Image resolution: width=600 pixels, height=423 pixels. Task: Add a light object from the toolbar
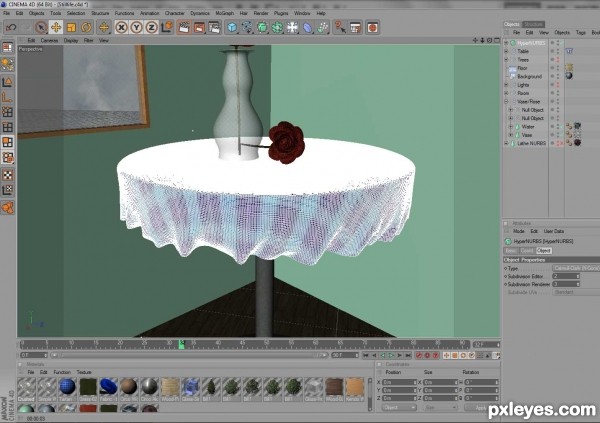click(293, 28)
